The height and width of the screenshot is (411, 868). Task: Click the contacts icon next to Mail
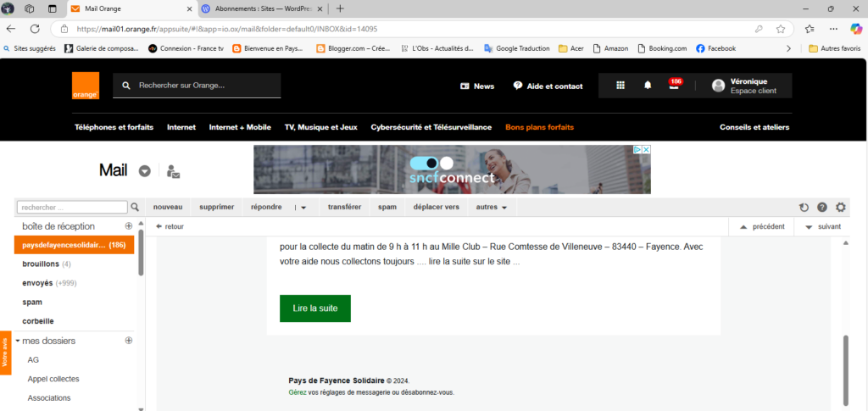pos(173,171)
